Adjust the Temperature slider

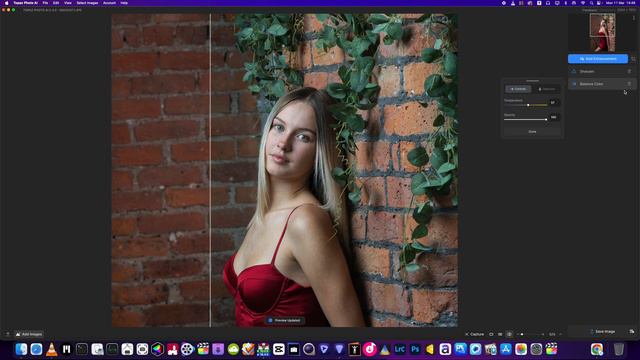point(526,105)
